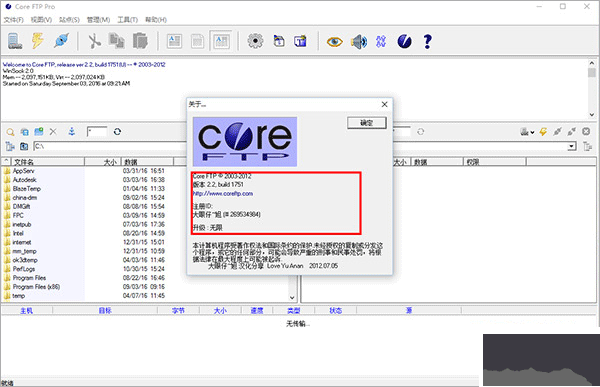This screenshot has width=600, height=387.
Task: Click the scheduler clock window icon
Action: (x=279, y=41)
